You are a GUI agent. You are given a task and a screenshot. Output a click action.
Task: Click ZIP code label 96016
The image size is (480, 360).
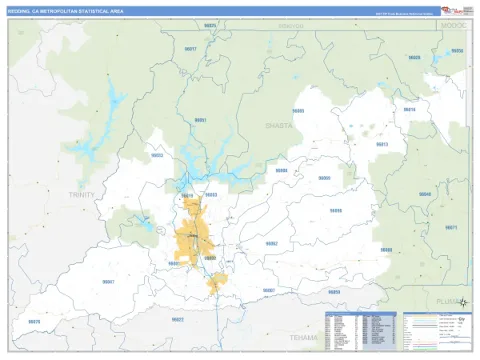[409, 110]
